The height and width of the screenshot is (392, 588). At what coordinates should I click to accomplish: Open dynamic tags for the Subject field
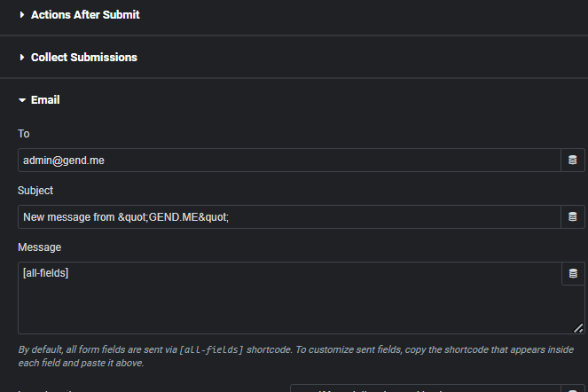pyautogui.click(x=573, y=216)
